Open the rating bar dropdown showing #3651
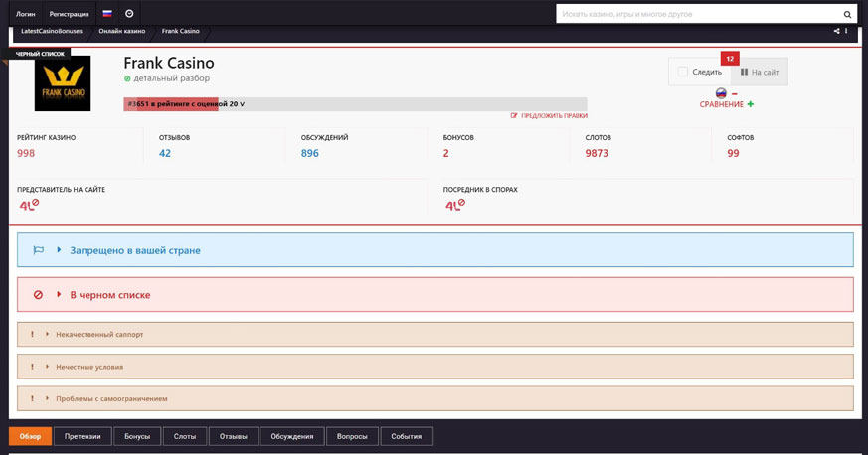This screenshot has width=868, height=455. point(355,104)
